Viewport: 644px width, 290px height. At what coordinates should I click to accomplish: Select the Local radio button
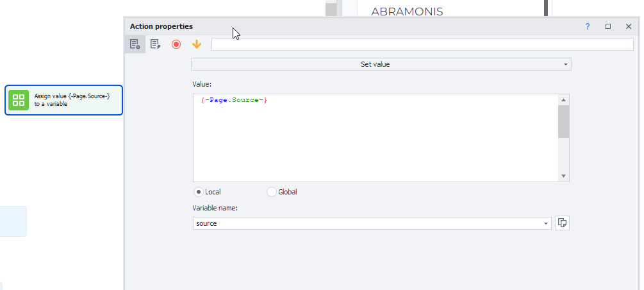(199, 192)
